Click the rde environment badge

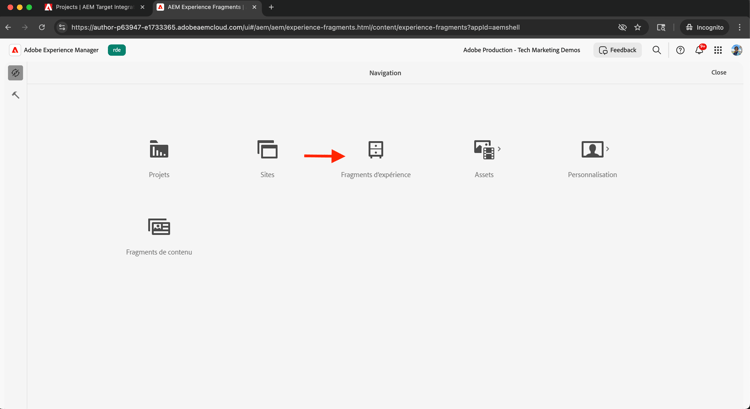coord(117,50)
